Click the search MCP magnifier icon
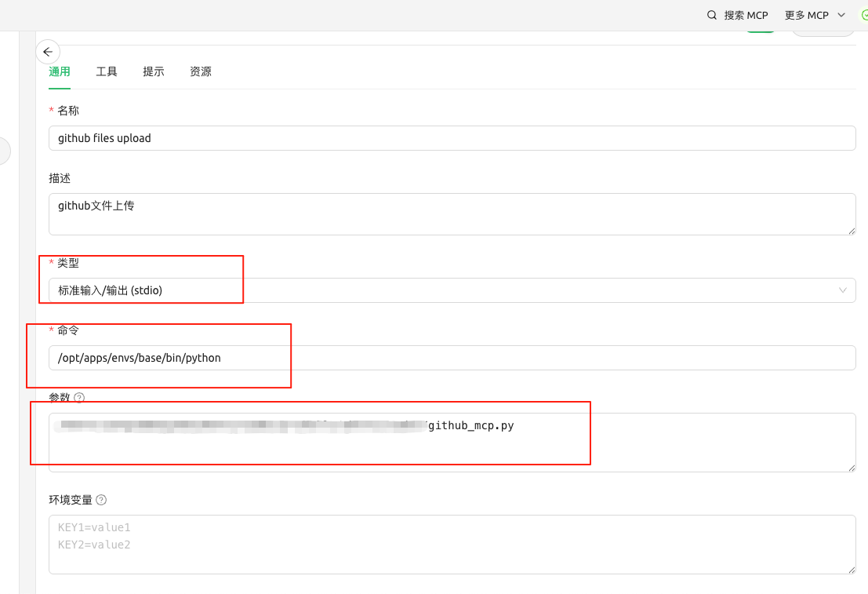 (712, 15)
